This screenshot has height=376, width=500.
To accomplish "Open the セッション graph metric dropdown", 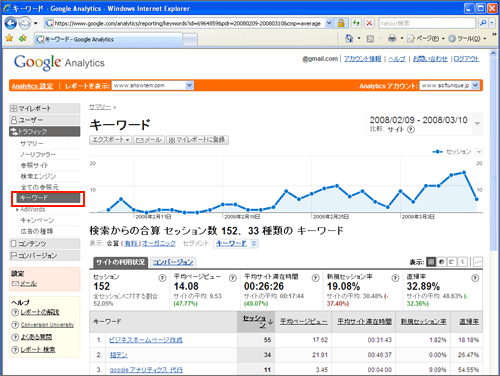I will coord(479,152).
